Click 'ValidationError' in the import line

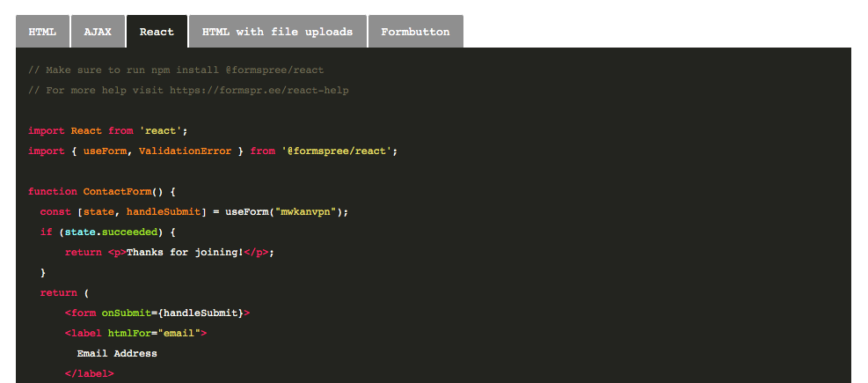point(185,151)
